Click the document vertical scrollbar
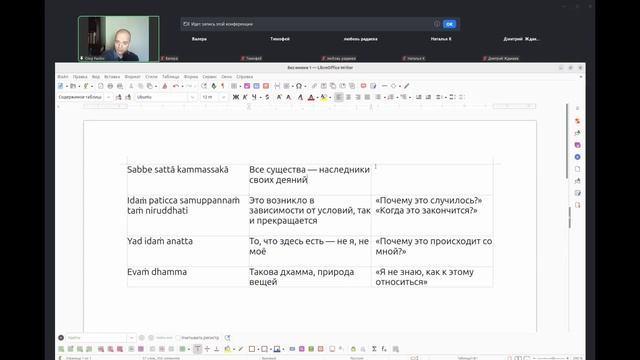This screenshot has height=360, width=640. (x=567, y=141)
